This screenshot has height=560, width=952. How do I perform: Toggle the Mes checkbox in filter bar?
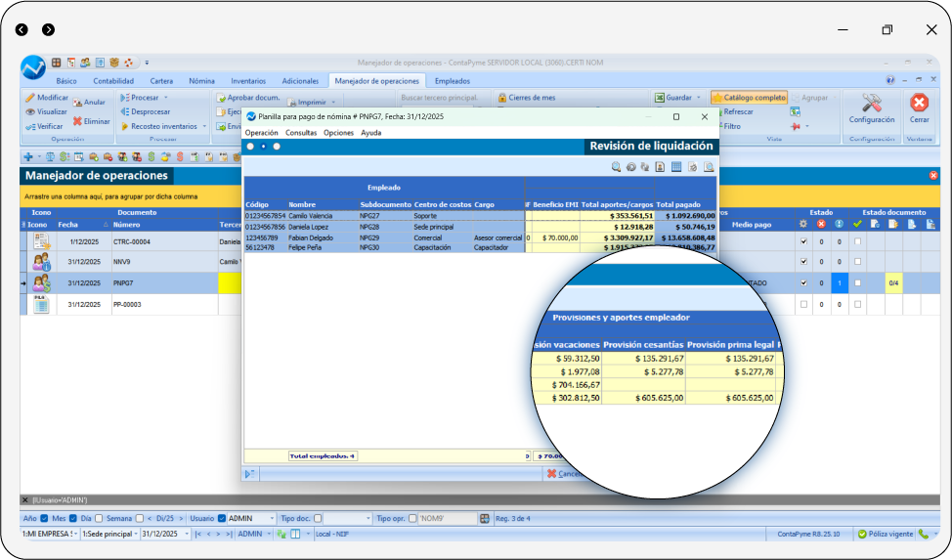click(73, 519)
